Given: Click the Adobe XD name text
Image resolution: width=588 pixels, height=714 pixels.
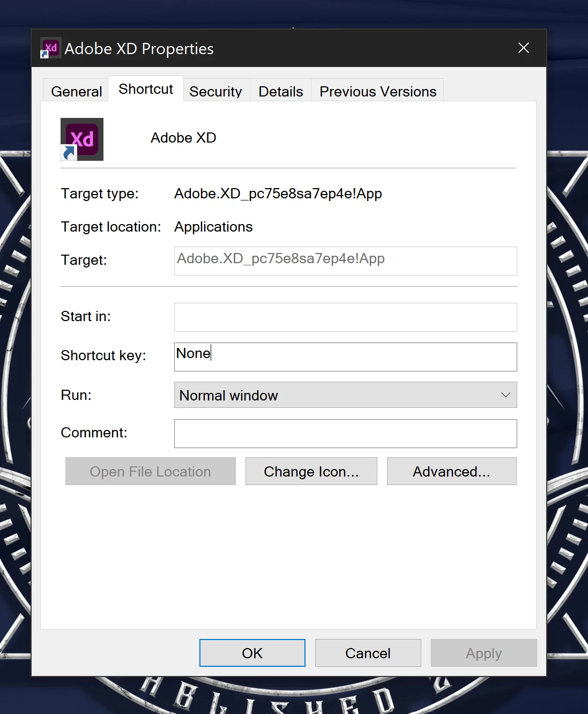Looking at the screenshot, I should coord(183,138).
